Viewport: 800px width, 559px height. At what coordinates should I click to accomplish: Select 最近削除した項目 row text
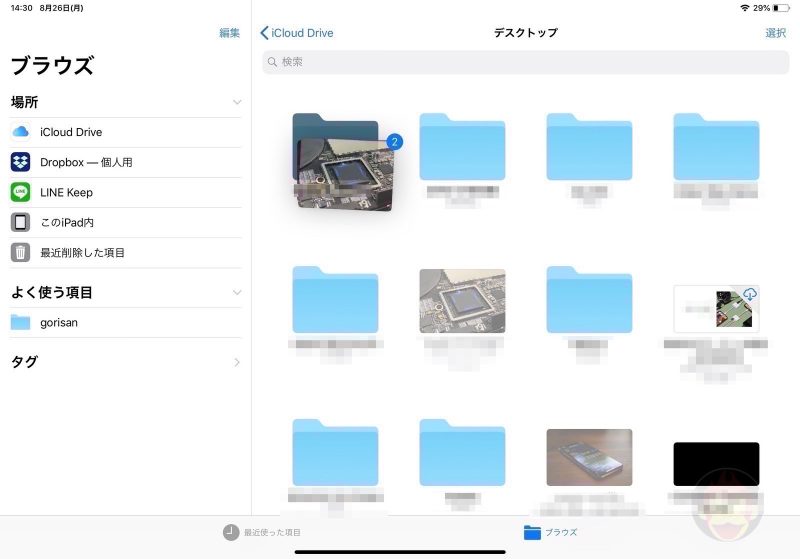[x=82, y=252]
